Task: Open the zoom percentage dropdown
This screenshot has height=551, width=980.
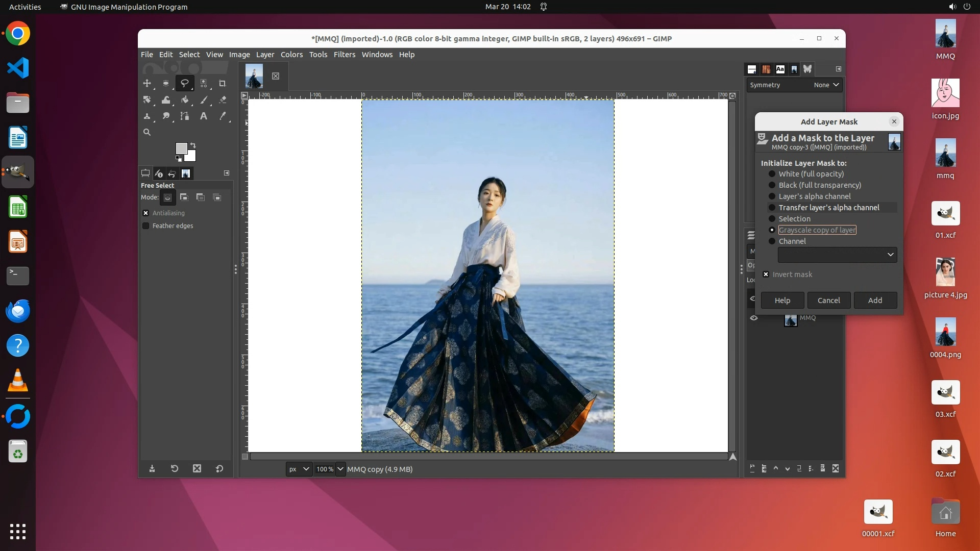Action: click(340, 469)
